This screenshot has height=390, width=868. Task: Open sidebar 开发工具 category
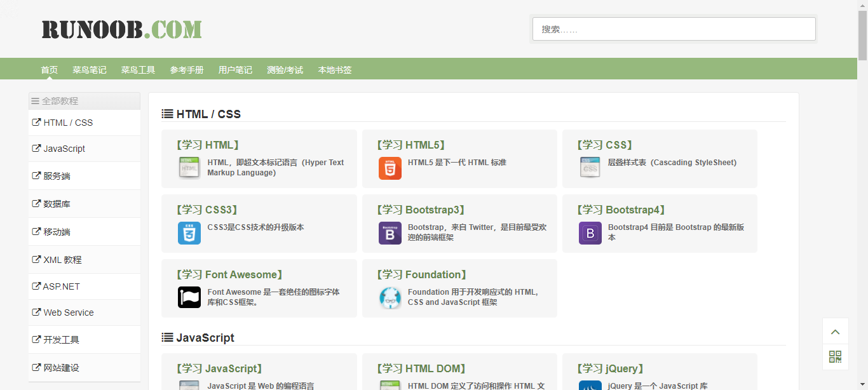click(x=85, y=340)
